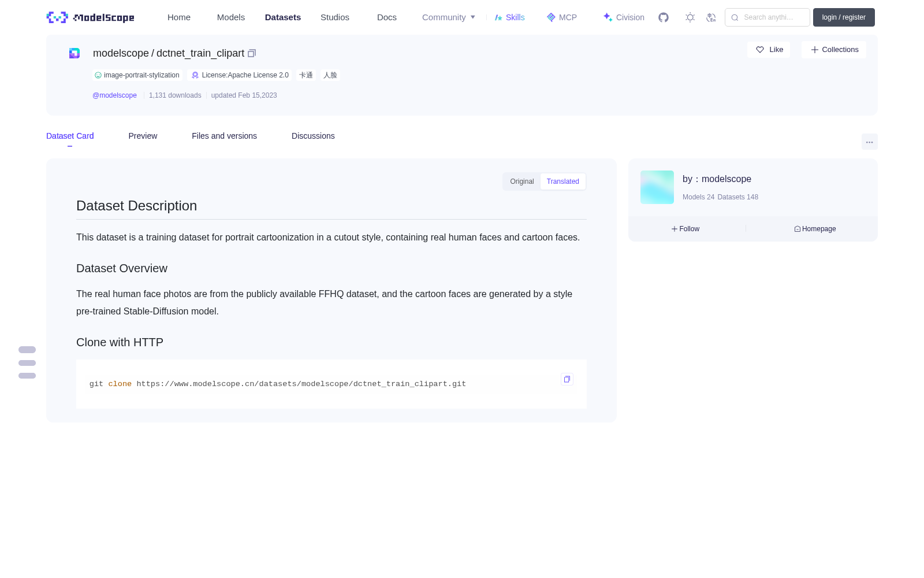Viewport: 924px width, 578px height.
Task: Open the MCP nav link
Action: click(x=562, y=17)
